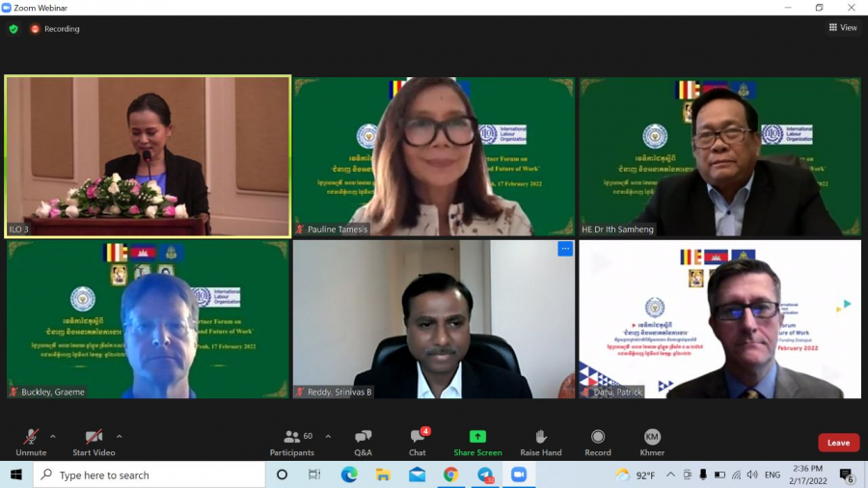Open battery status in system tray
The height and width of the screenshot is (488, 868).
pyautogui.click(x=719, y=474)
